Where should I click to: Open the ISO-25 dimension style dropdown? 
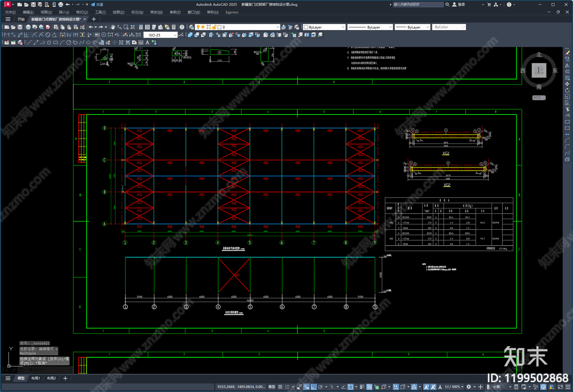[160, 35]
